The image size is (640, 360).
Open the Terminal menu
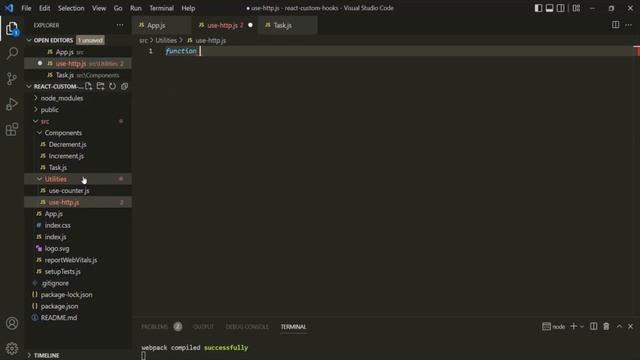[161, 8]
